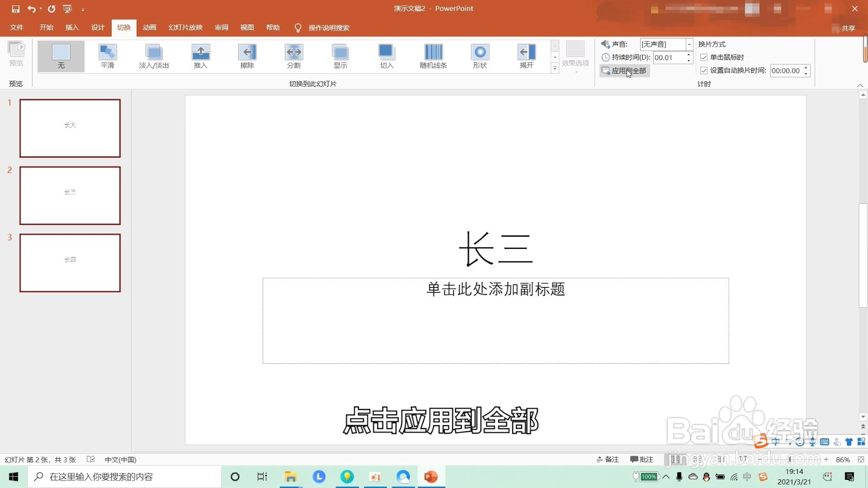Viewport: 868px width, 488px height.
Task: Increase the auto-advance time with spinner
Action: coord(806,68)
